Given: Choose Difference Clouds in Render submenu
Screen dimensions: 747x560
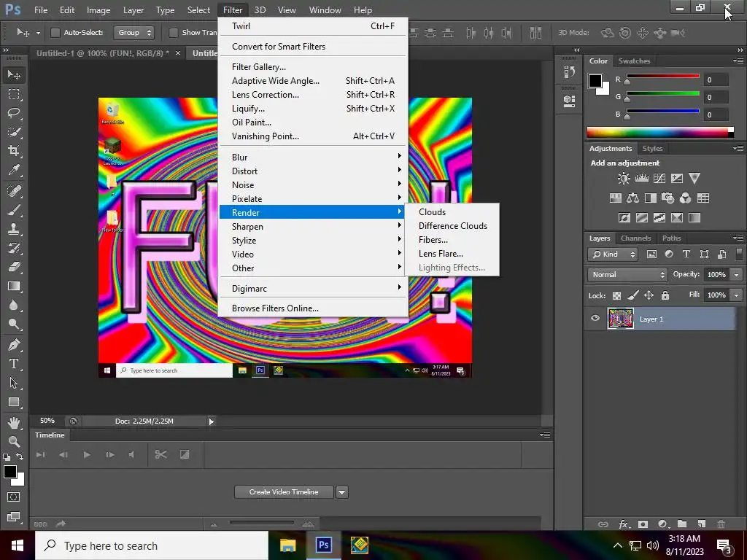Looking at the screenshot, I should coord(451,226).
